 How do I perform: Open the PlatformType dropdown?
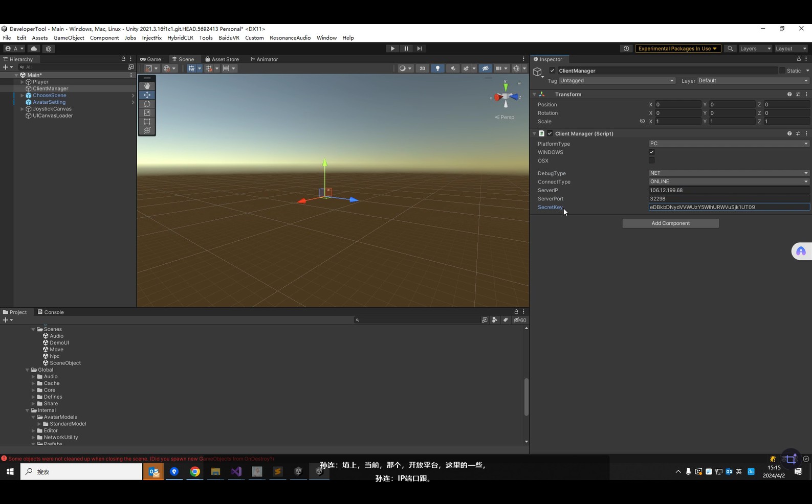pos(729,144)
